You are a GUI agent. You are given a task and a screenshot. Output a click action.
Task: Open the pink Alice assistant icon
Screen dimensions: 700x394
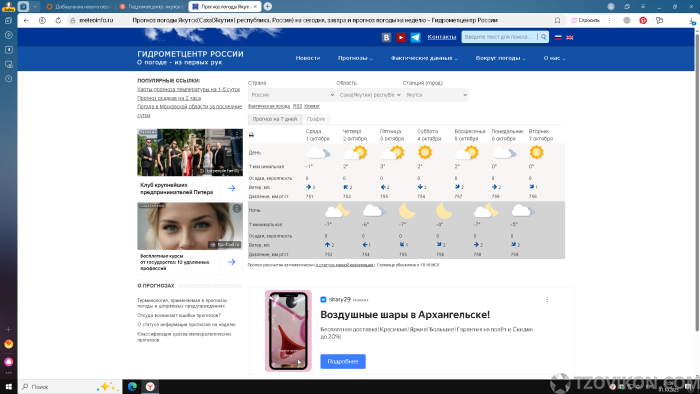pos(8,361)
